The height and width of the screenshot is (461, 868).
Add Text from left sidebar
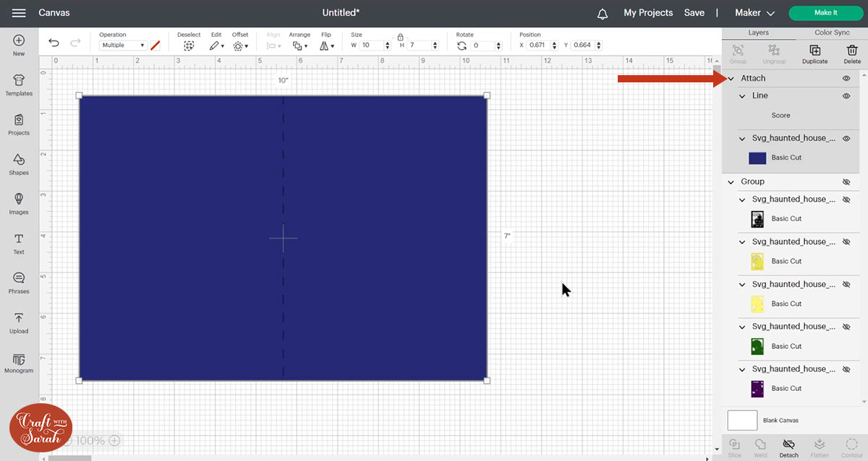click(x=19, y=244)
